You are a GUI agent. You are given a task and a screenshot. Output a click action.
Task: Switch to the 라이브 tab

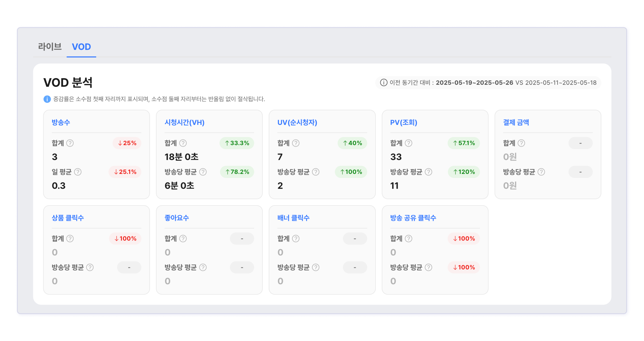[x=50, y=46]
